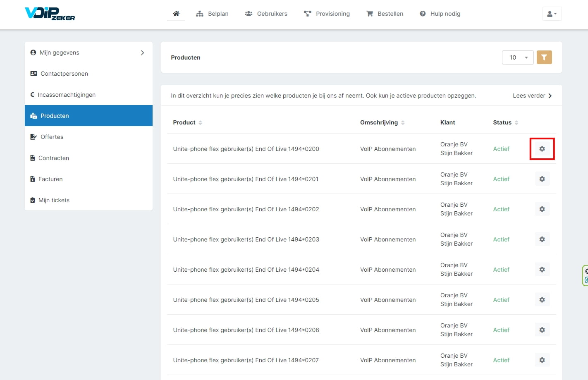Select product text ending 1494*0203
This screenshot has width=588, height=380.
[x=246, y=239]
